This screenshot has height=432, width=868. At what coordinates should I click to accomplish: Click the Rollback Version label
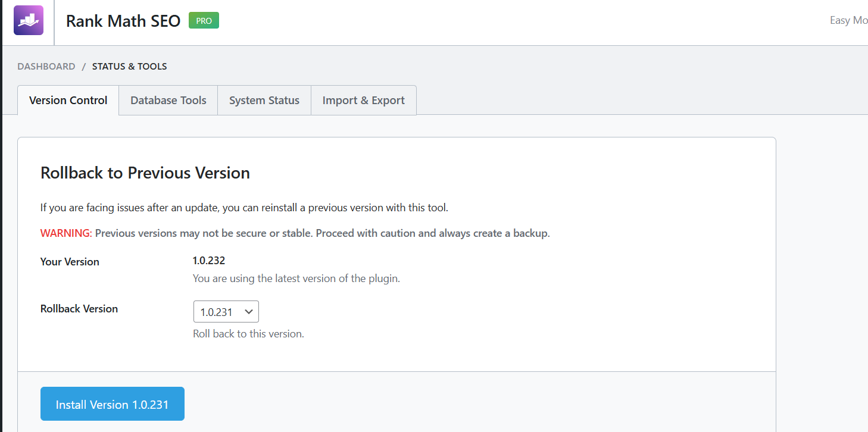[79, 309]
